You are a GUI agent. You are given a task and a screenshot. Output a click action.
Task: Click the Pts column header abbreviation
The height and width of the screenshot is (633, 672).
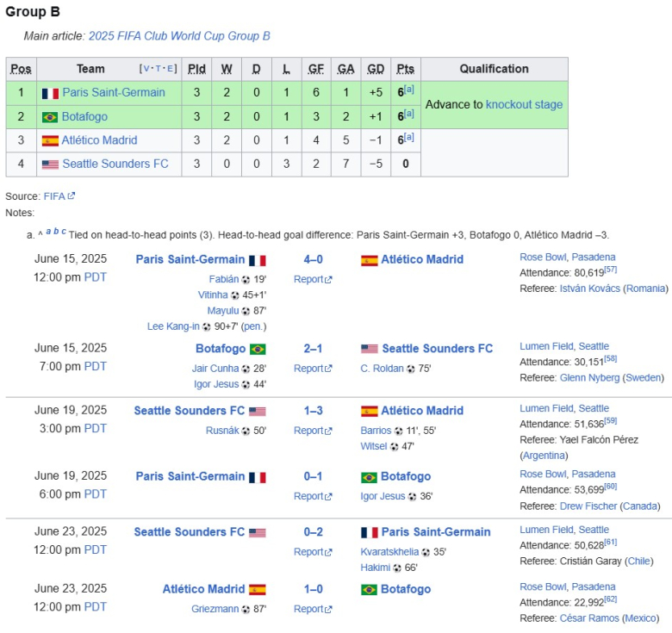(406, 69)
